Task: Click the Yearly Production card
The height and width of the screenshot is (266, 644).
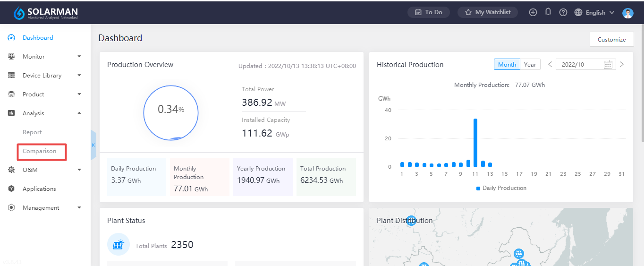Action: pyautogui.click(x=263, y=177)
